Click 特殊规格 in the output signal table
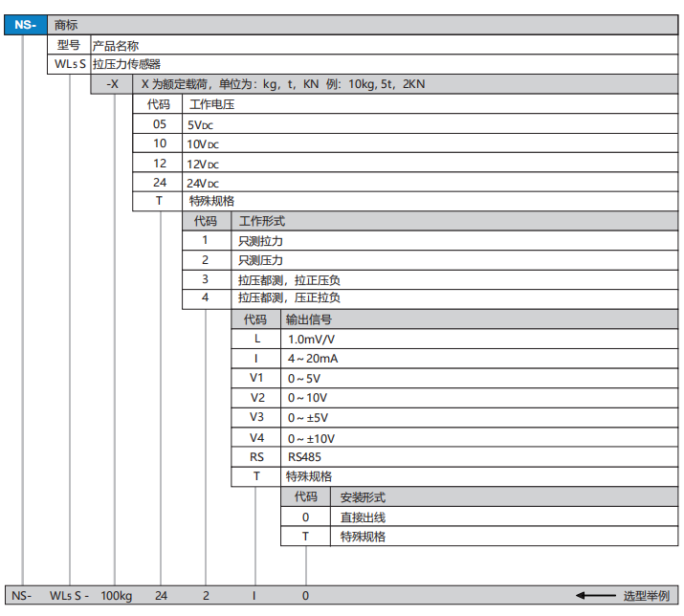The width and height of the screenshot is (684, 616). click(x=309, y=476)
